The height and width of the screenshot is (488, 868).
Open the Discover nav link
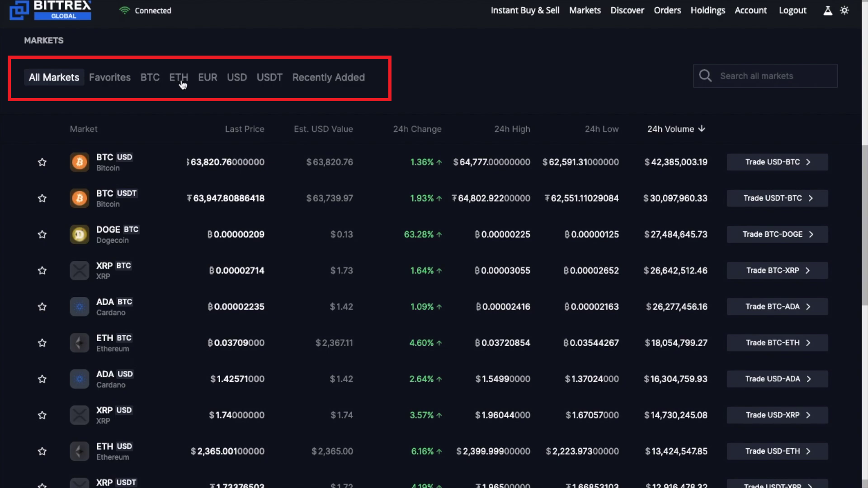(627, 10)
